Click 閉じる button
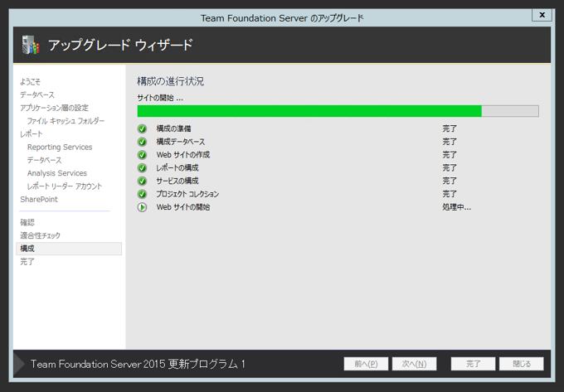 (522, 364)
